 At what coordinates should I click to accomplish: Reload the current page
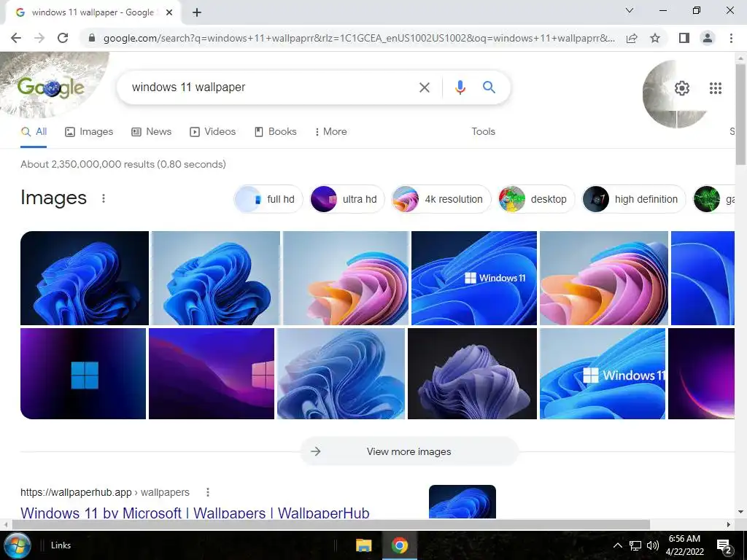(x=63, y=38)
